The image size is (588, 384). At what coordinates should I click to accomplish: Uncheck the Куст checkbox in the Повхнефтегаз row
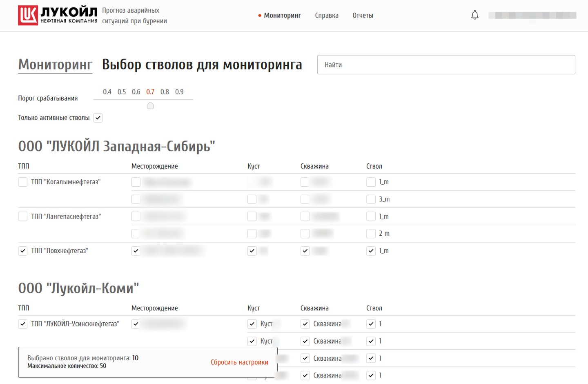click(x=252, y=251)
